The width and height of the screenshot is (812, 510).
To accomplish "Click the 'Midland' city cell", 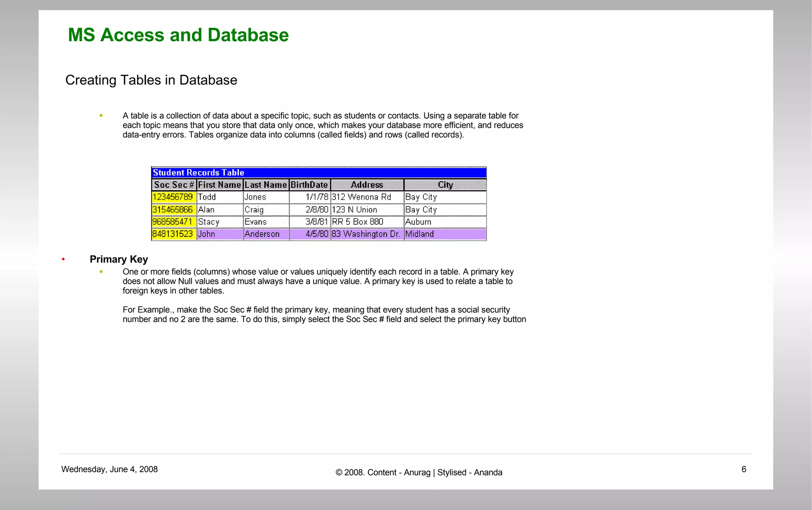I will point(419,234).
